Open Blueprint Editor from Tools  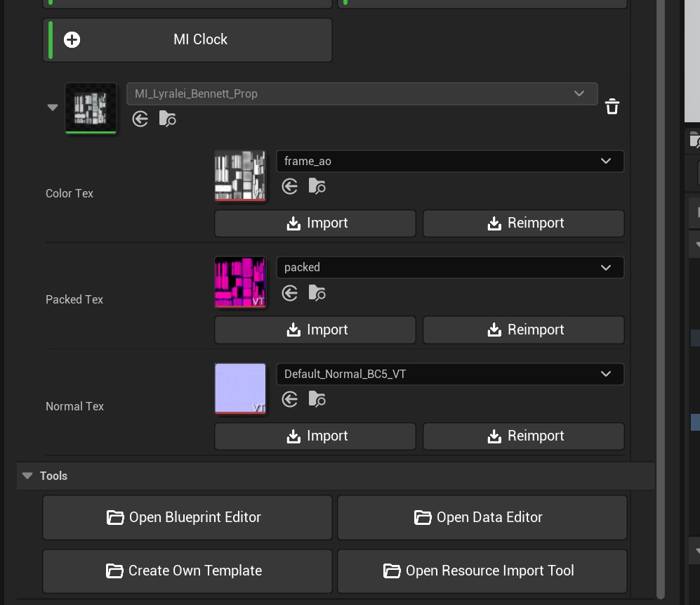tap(187, 517)
